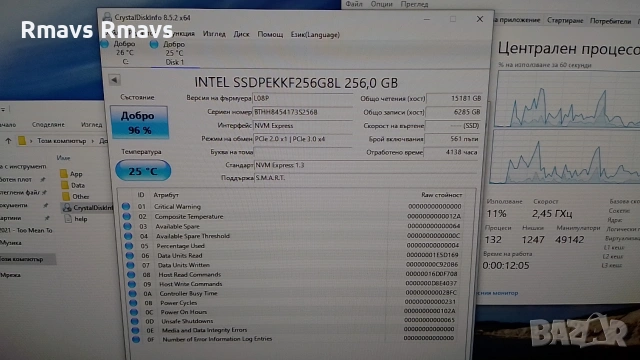Click the Raw стойност column header

[442, 195]
